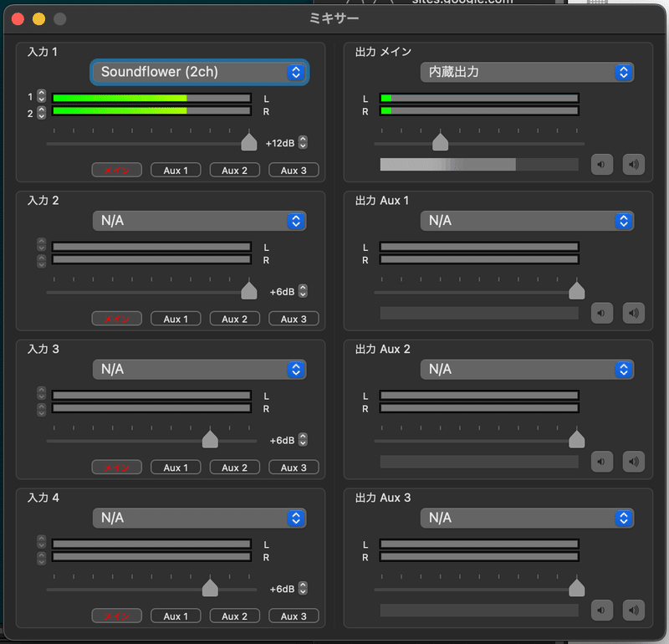The height and width of the screenshot is (644, 669).
Task: Click the 出力 メイン gain slider handle
Action: pyautogui.click(x=441, y=142)
